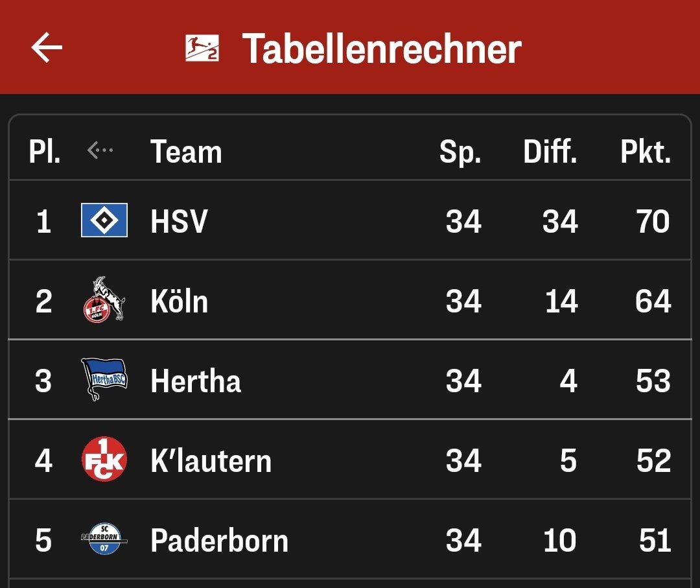Open the K'lautern team name
This screenshot has height=588, width=700.
[211, 460]
